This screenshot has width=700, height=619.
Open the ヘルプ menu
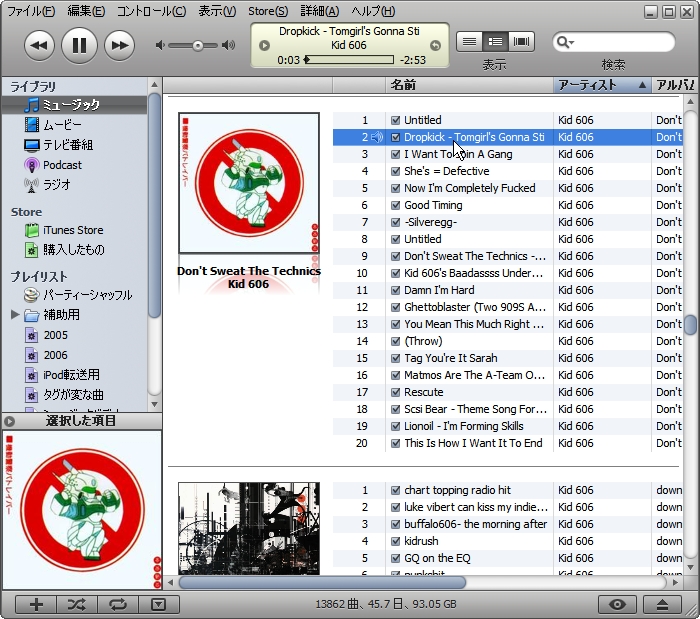tap(373, 11)
